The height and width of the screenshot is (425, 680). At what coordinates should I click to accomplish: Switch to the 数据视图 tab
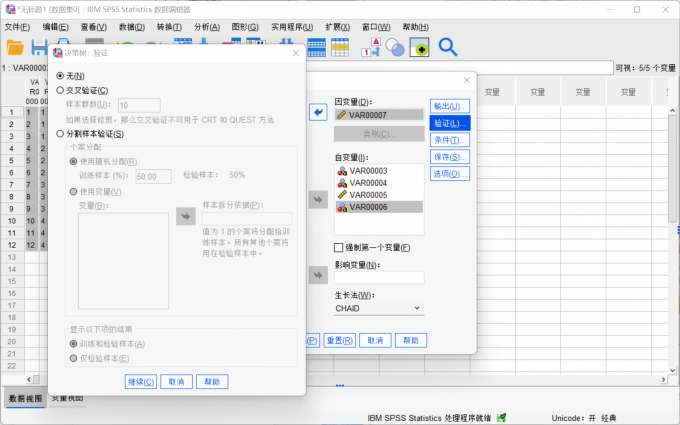[26, 399]
